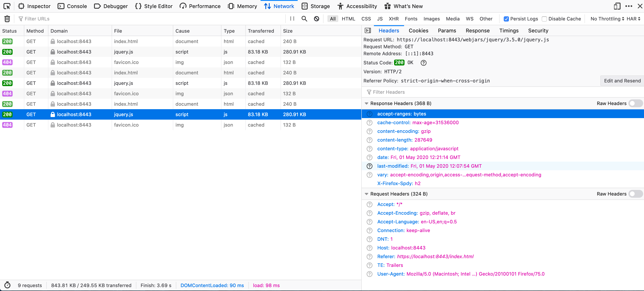
Task: Open the No Throttling dropdown
Action: pos(607,19)
